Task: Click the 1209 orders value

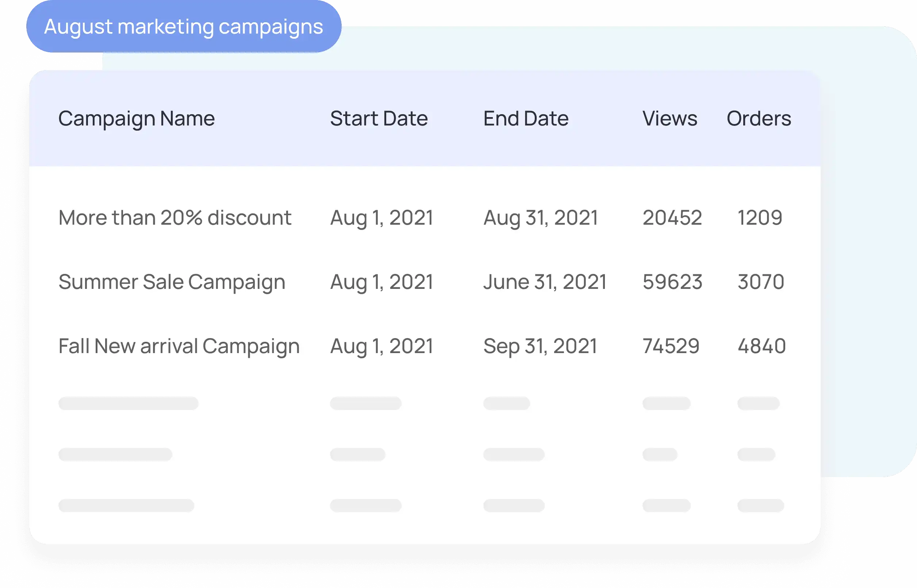Action: 760,218
